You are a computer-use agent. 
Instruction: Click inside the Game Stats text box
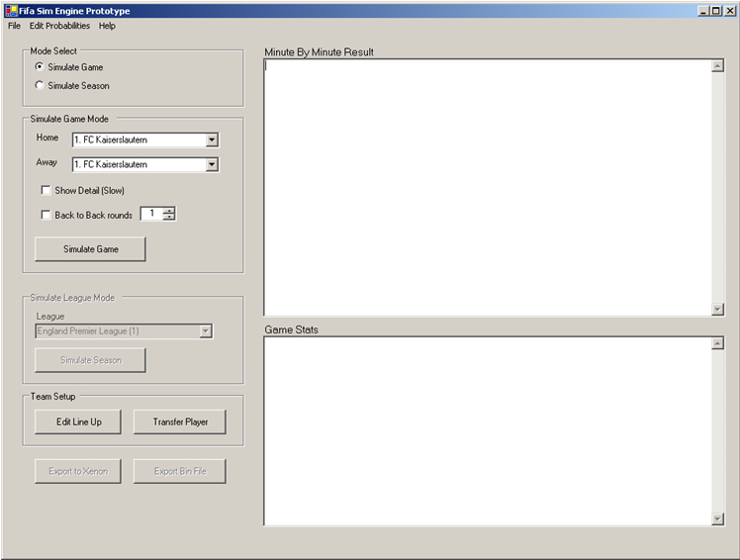(x=488, y=431)
